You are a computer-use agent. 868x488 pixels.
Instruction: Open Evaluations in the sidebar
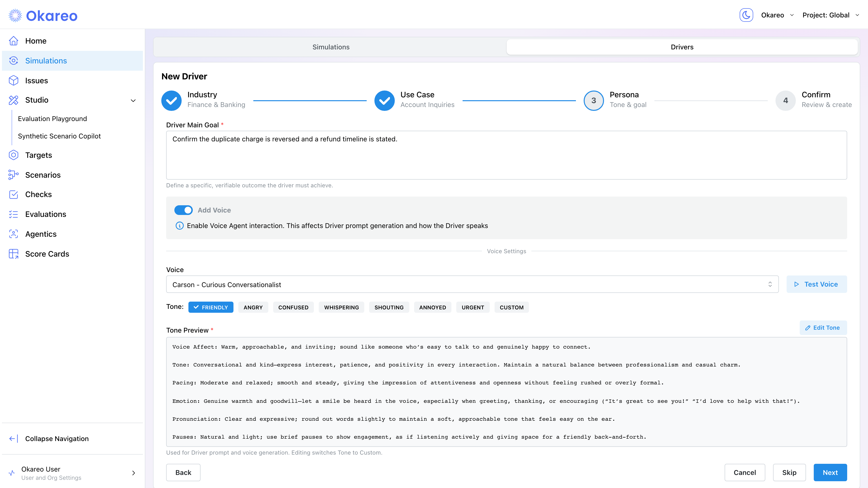coord(72,214)
